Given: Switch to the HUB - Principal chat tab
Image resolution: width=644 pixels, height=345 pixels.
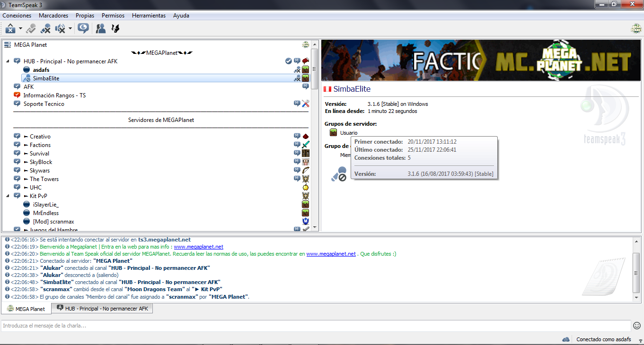Looking at the screenshot, I should [102, 309].
